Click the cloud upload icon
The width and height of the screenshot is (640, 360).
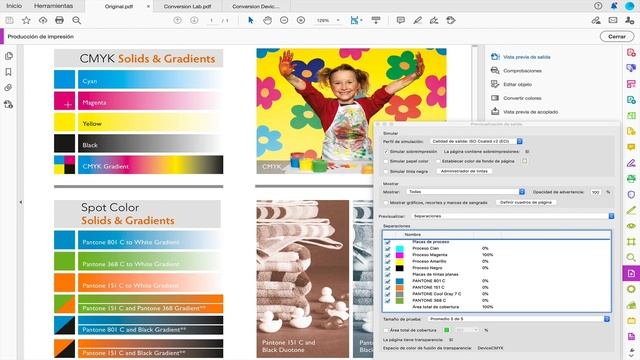[43, 20]
